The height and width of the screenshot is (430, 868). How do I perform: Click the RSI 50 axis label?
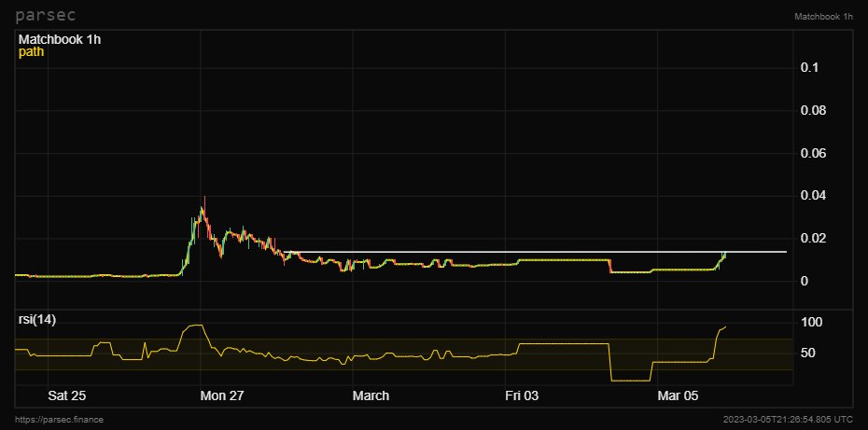click(808, 353)
